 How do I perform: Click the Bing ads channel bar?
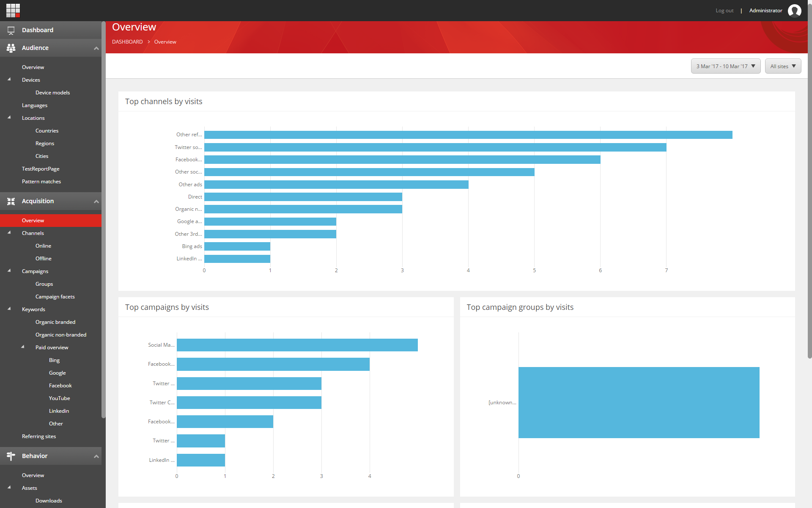point(237,246)
